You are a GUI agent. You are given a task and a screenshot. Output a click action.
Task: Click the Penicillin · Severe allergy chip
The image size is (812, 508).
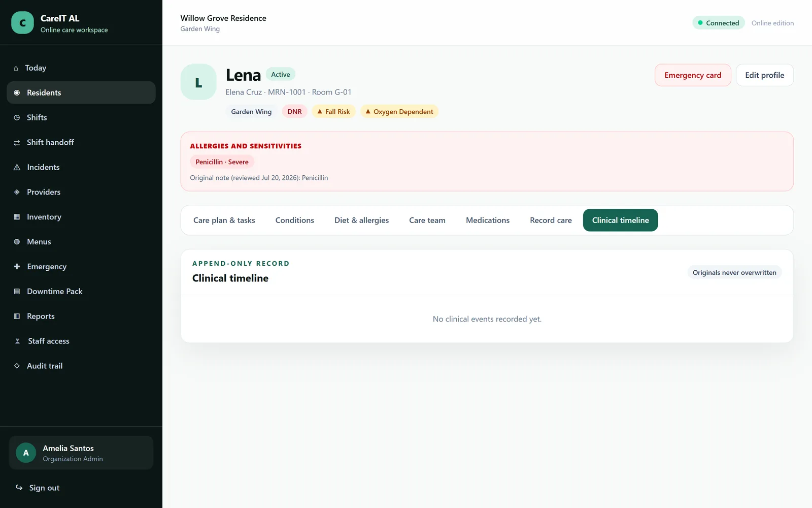(222, 162)
